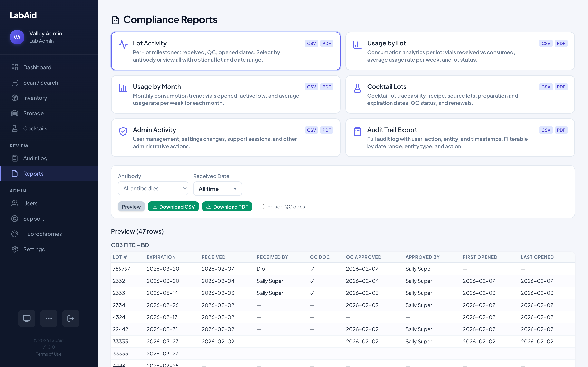Open Fluorochromes via the palette icon
This screenshot has width=588, height=367.
click(14, 234)
